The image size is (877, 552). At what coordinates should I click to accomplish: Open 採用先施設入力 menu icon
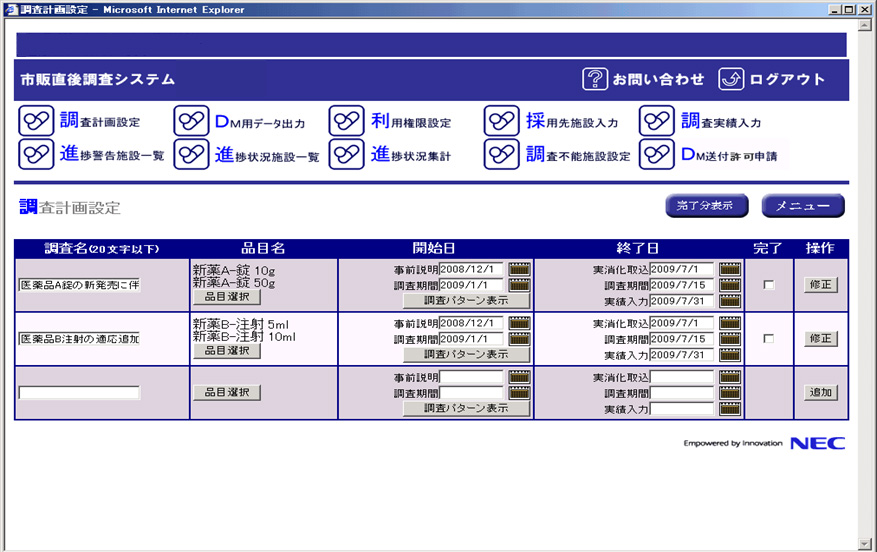502,122
